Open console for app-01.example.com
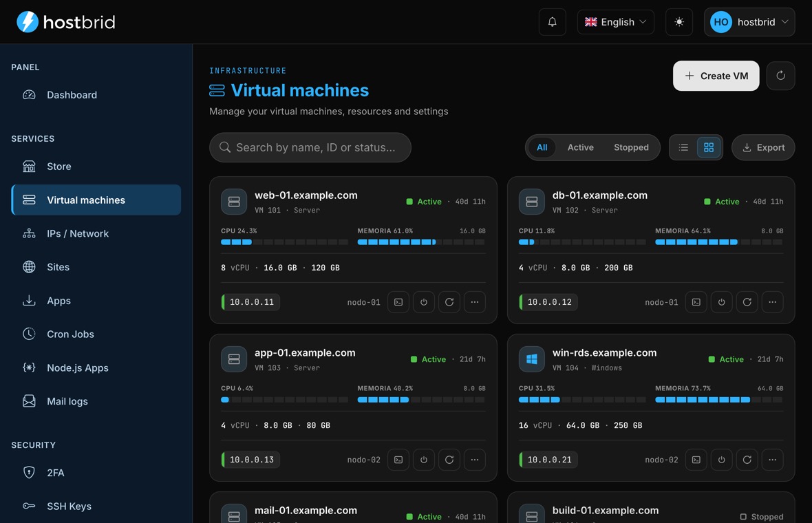Viewport: 812px width, 523px height. click(398, 460)
